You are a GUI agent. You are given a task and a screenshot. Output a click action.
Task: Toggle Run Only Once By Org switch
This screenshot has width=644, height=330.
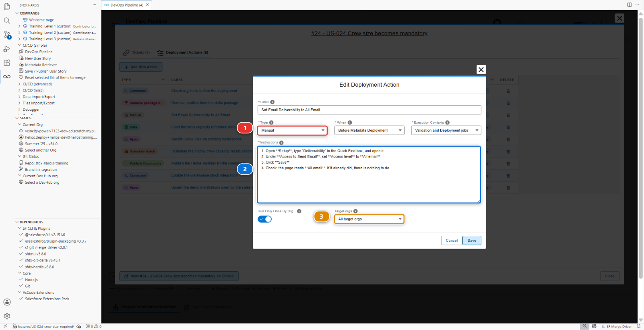pos(265,219)
